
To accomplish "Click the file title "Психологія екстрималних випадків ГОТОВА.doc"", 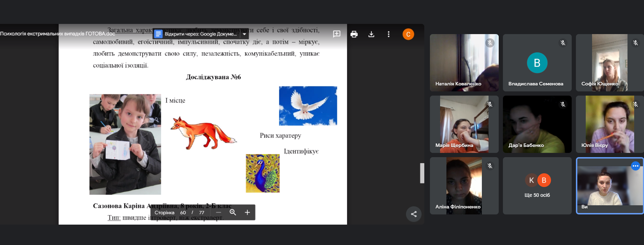I will pyautogui.click(x=58, y=34).
